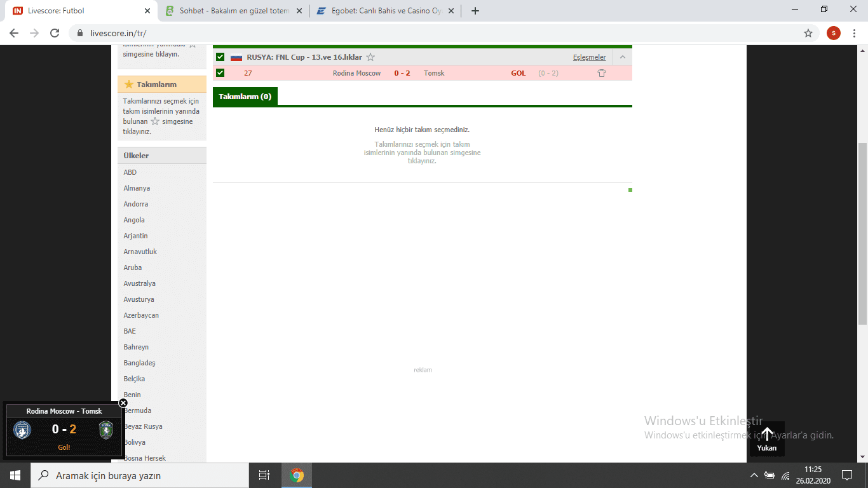Select Avustralya from the countries list

point(140,283)
